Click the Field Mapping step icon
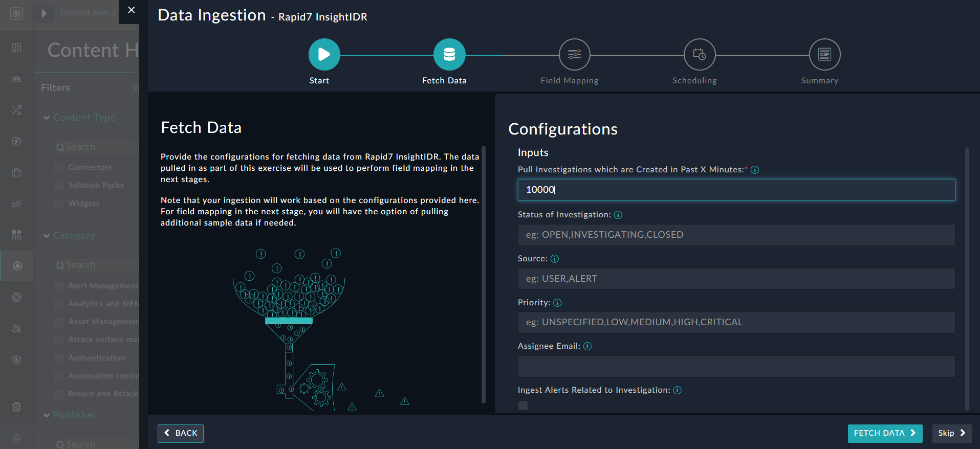The width and height of the screenshot is (980, 449). pos(574,54)
